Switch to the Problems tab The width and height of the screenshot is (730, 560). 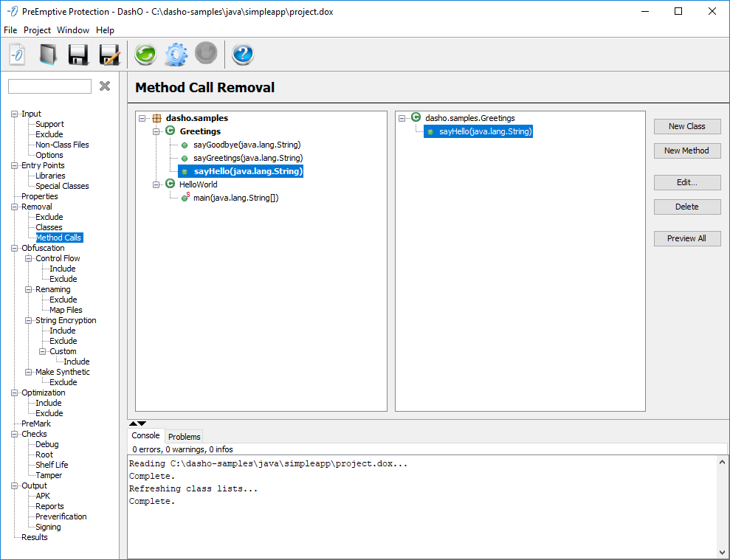[x=184, y=437]
